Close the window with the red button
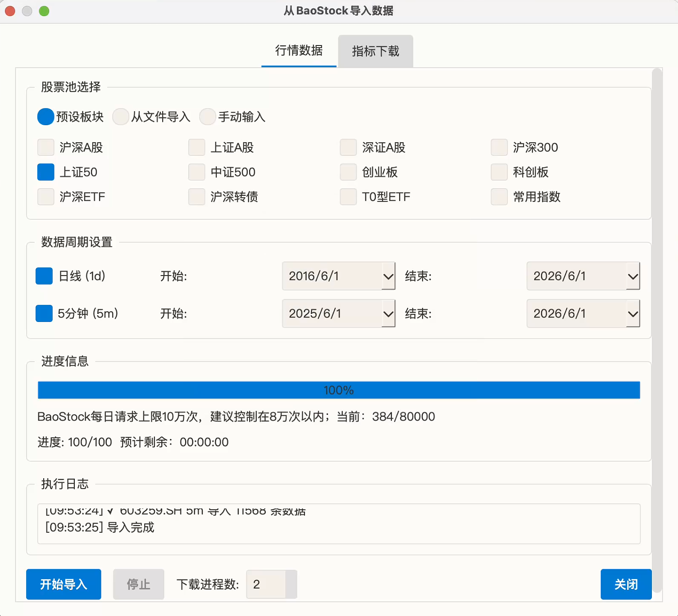 coord(10,11)
